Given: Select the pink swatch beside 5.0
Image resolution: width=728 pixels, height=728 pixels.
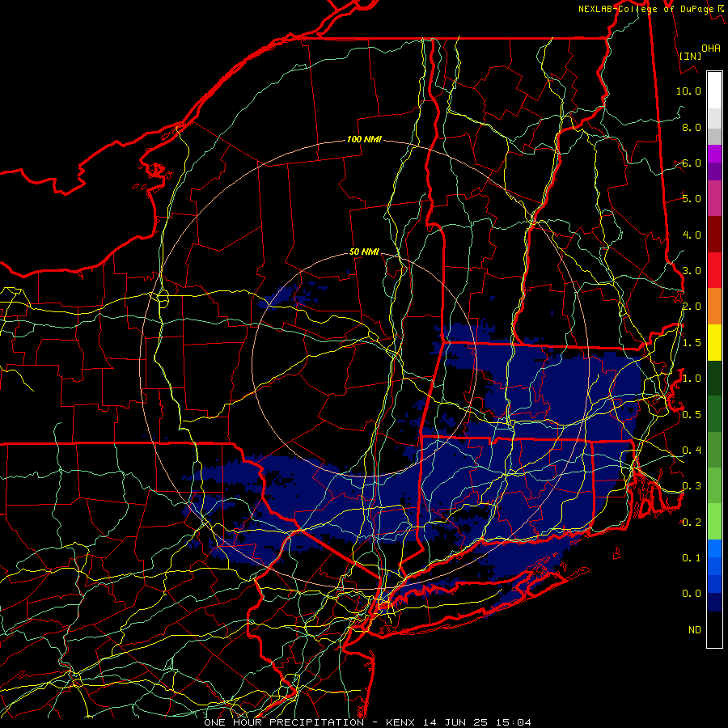Looking at the screenshot, I should pyautogui.click(x=714, y=199).
